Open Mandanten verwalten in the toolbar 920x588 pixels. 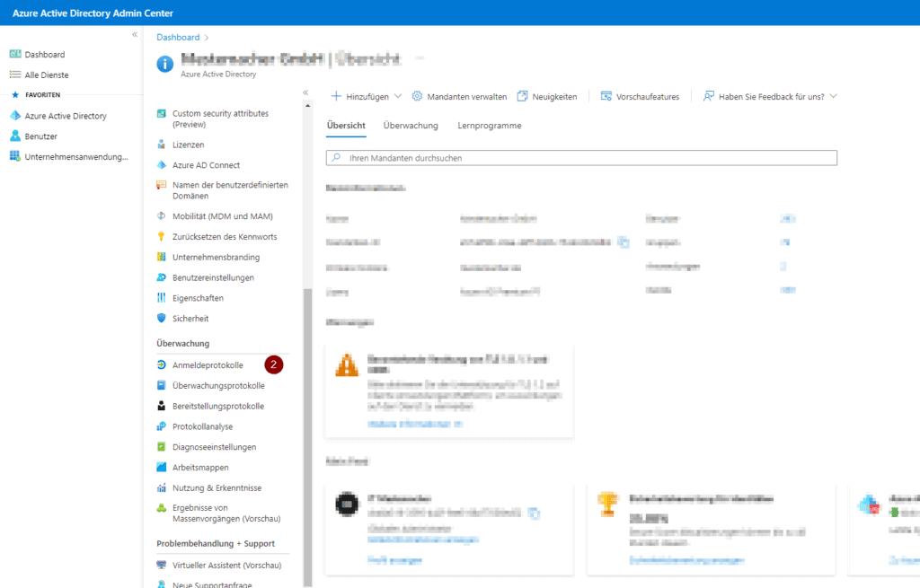click(x=459, y=97)
